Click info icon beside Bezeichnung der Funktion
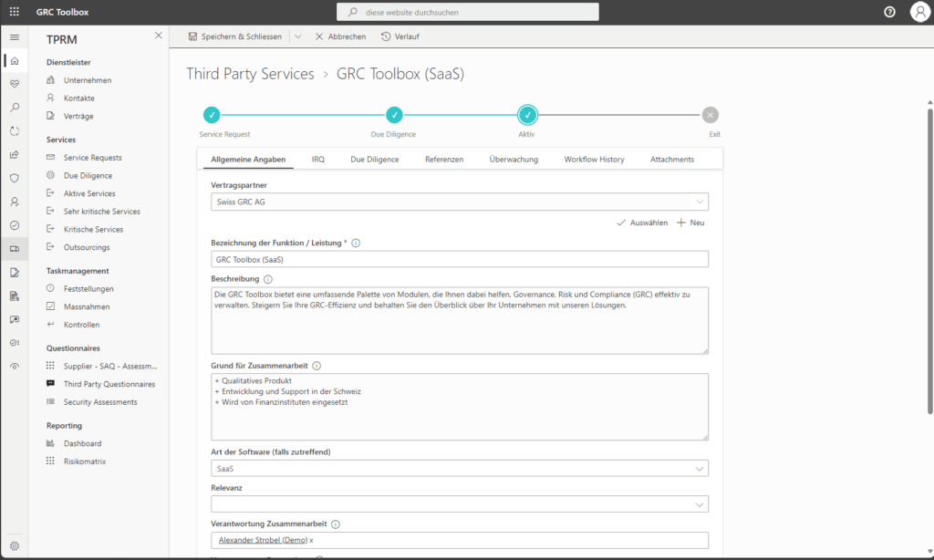Viewport: 934px width, 560px height. tap(356, 244)
